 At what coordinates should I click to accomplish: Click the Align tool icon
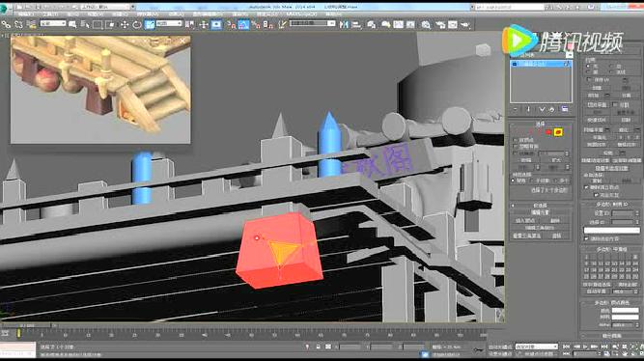[356, 25]
